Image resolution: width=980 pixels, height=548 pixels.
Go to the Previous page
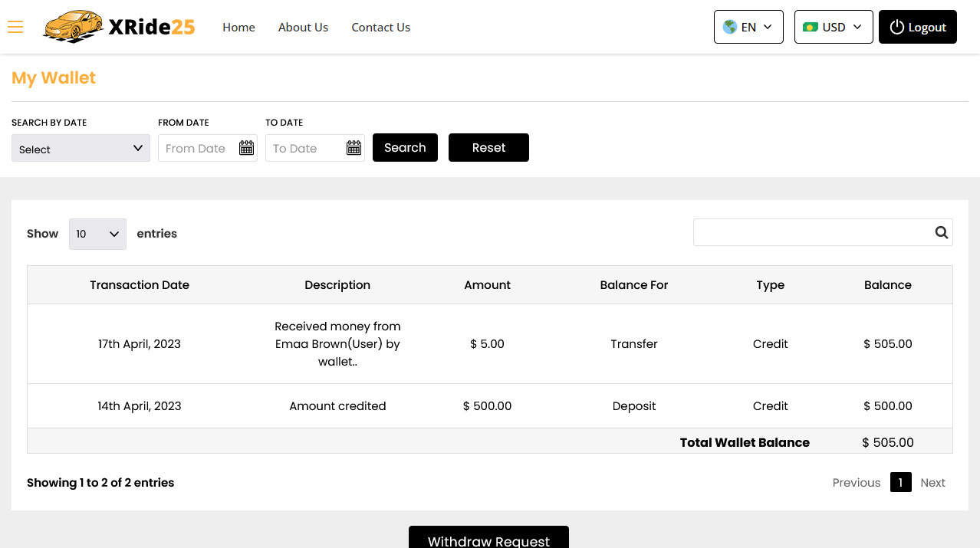point(857,482)
